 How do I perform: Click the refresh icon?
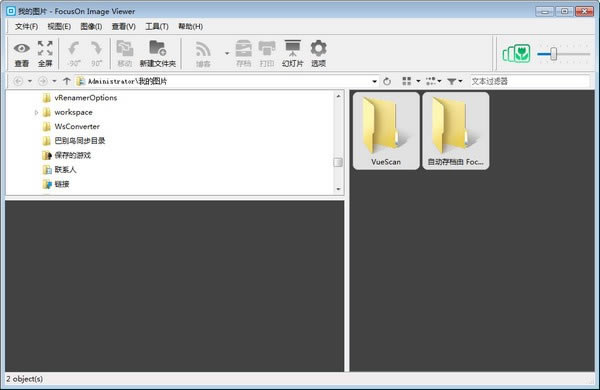coord(387,81)
